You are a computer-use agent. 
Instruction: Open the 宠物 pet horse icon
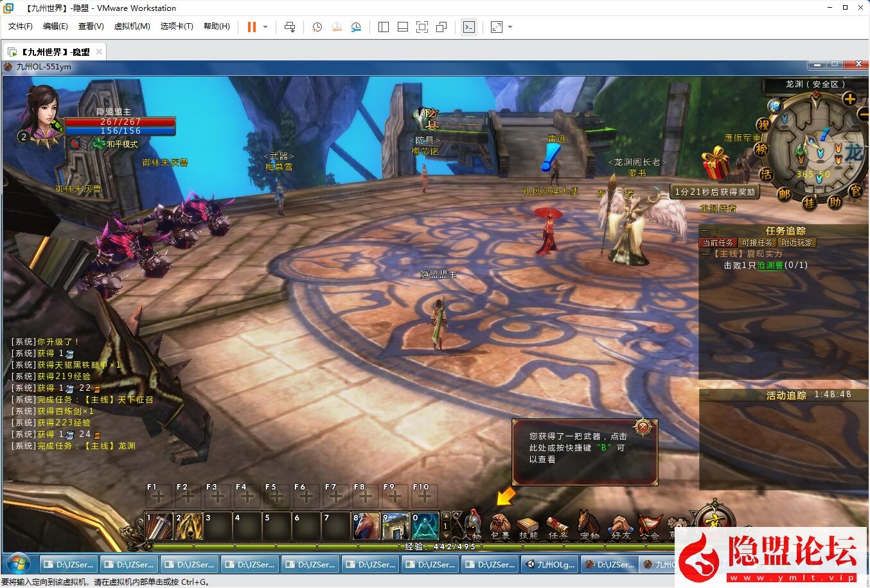[x=588, y=526]
